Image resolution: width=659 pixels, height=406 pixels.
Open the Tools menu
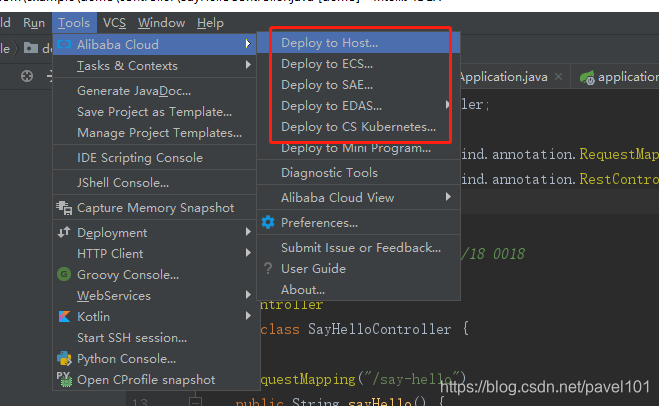[x=74, y=23]
